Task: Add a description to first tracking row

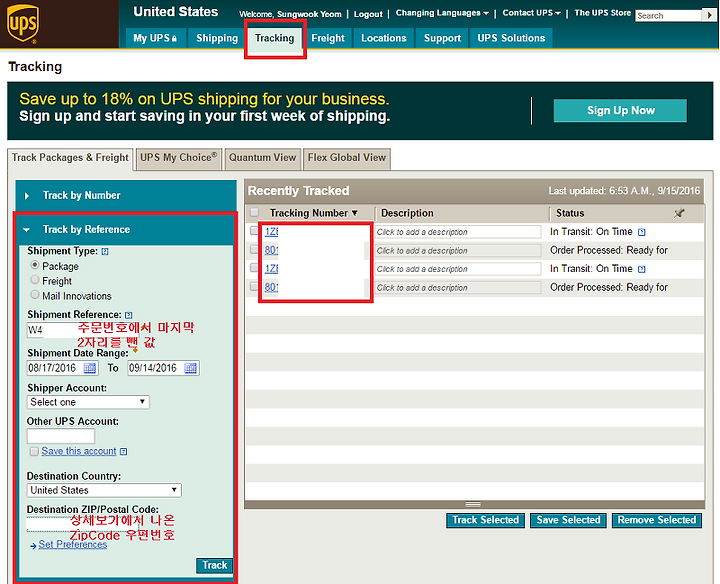Action: tap(458, 232)
